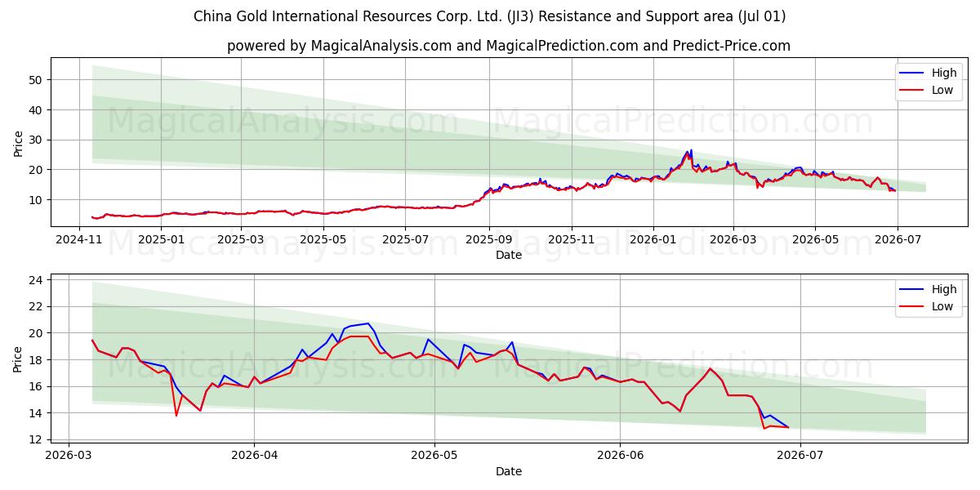Screen dimensions: 980x490
Task: Click the '30' y-axis tick in top chart
Action: tap(37, 140)
